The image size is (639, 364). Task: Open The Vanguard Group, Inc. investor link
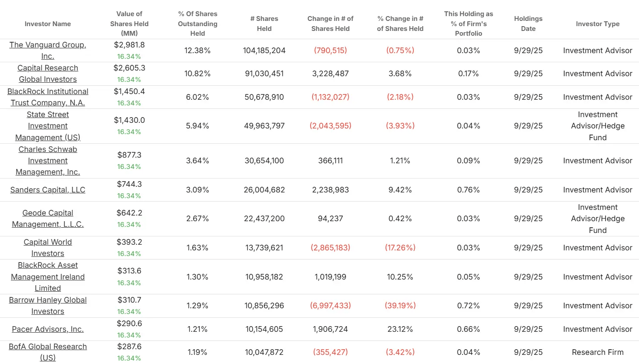click(x=48, y=51)
